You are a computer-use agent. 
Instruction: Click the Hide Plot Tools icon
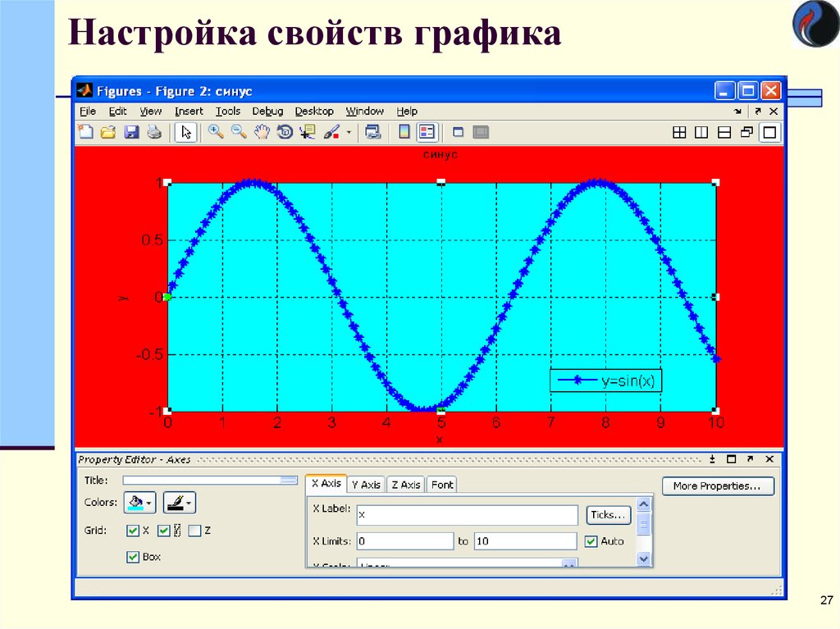pos(458,132)
